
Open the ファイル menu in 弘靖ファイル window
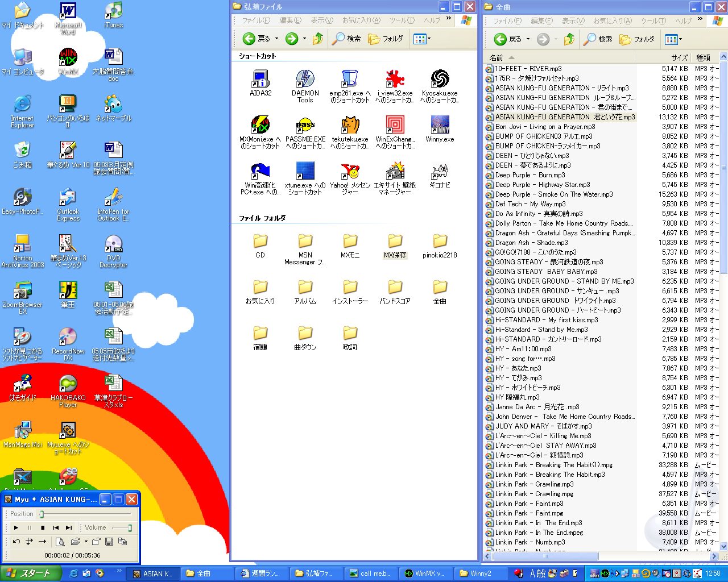pyautogui.click(x=256, y=20)
